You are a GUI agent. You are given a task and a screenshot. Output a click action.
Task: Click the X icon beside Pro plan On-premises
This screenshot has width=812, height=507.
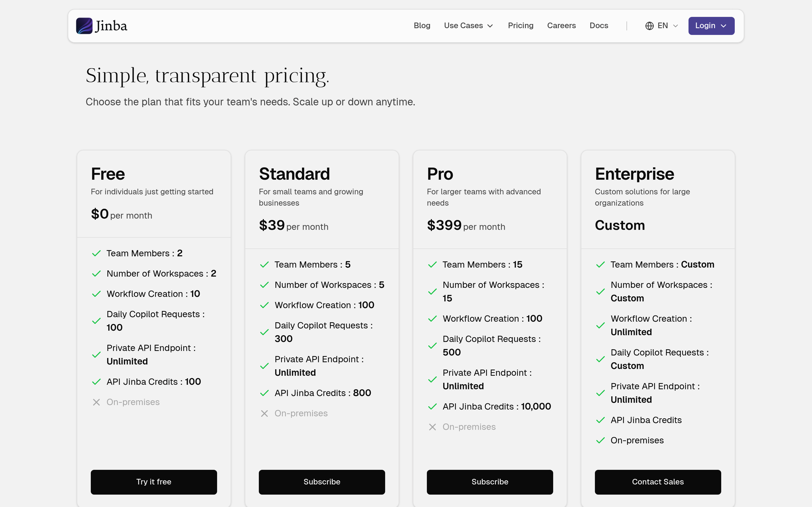[x=433, y=427]
